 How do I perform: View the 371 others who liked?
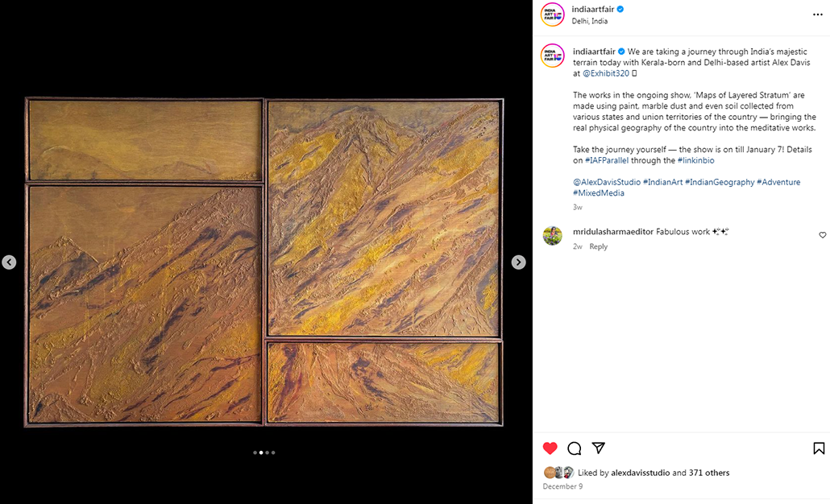[x=709, y=473]
